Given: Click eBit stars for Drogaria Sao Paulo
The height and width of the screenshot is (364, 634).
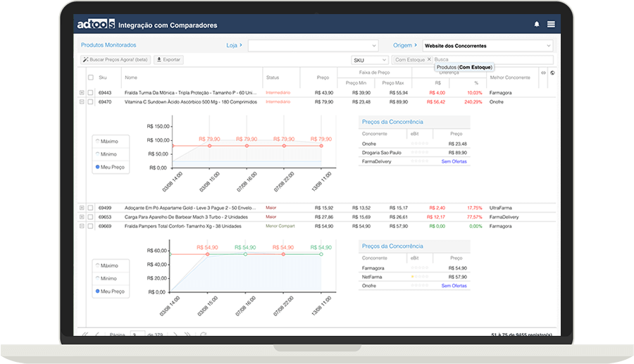Looking at the screenshot, I should [419, 152].
